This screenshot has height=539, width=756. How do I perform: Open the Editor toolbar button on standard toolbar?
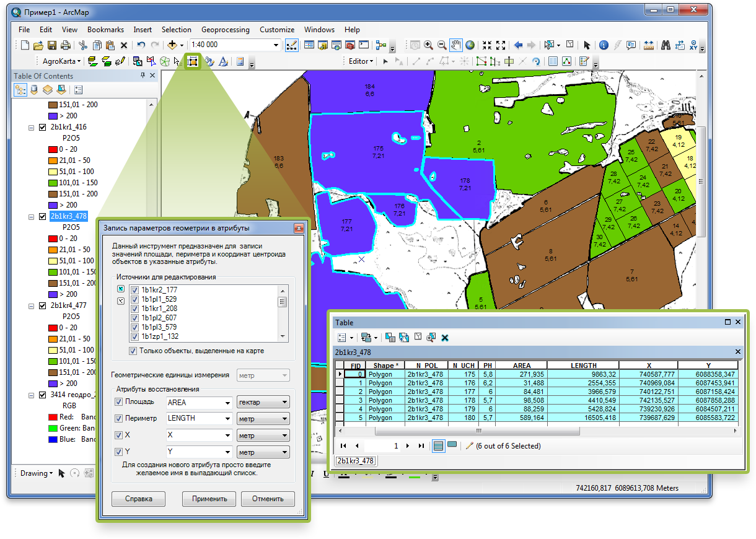[x=291, y=45]
